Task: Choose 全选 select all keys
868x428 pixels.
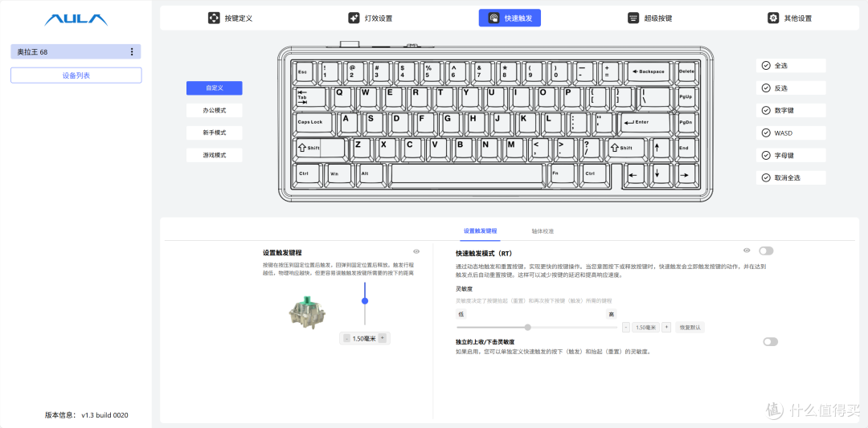Action: tap(791, 65)
